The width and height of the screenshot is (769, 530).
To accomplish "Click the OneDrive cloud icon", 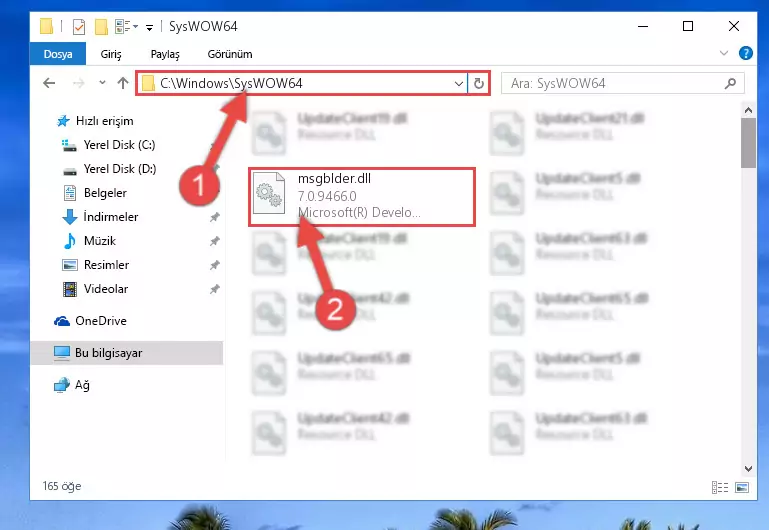I will coord(62,321).
